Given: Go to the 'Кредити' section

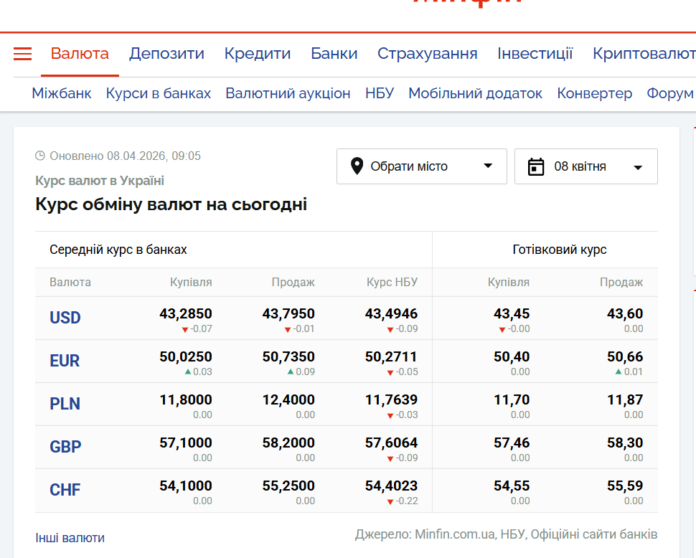Looking at the screenshot, I should pyautogui.click(x=257, y=54).
